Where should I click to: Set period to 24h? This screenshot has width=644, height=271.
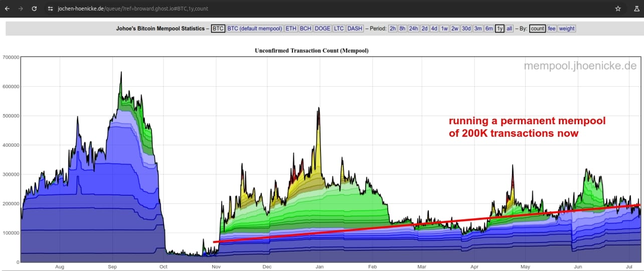click(413, 29)
